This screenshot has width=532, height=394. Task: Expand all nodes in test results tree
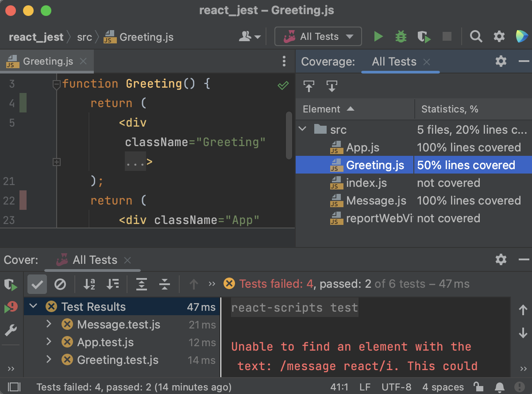pos(142,285)
